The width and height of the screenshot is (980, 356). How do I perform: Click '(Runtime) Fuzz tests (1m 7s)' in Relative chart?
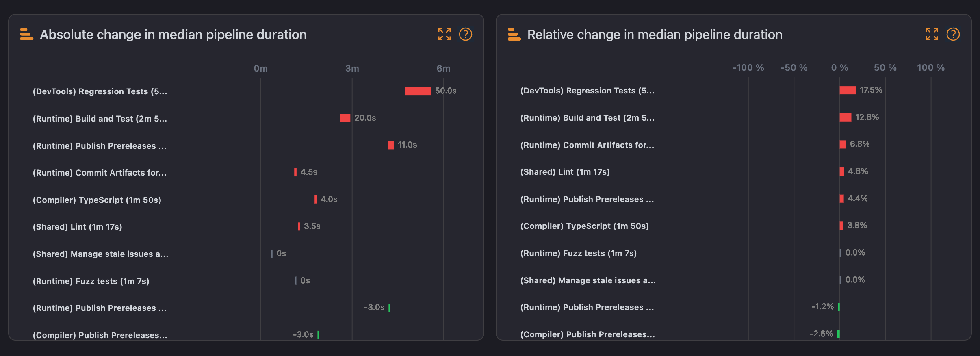click(x=579, y=253)
